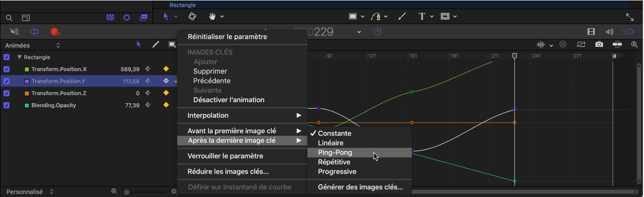Image resolution: width=644 pixels, height=197 pixels.
Task: Open the rectangle shape tool dropdown chevron
Action: [x=362, y=17]
